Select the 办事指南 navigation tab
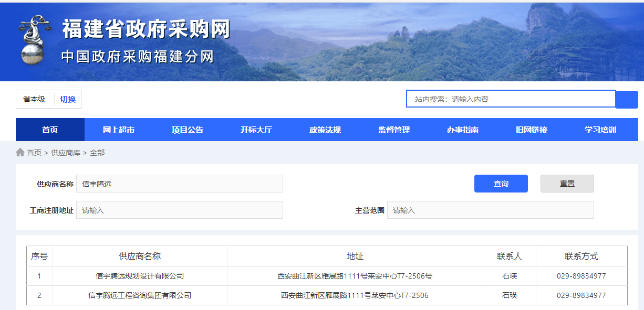644x310 pixels. [463, 130]
